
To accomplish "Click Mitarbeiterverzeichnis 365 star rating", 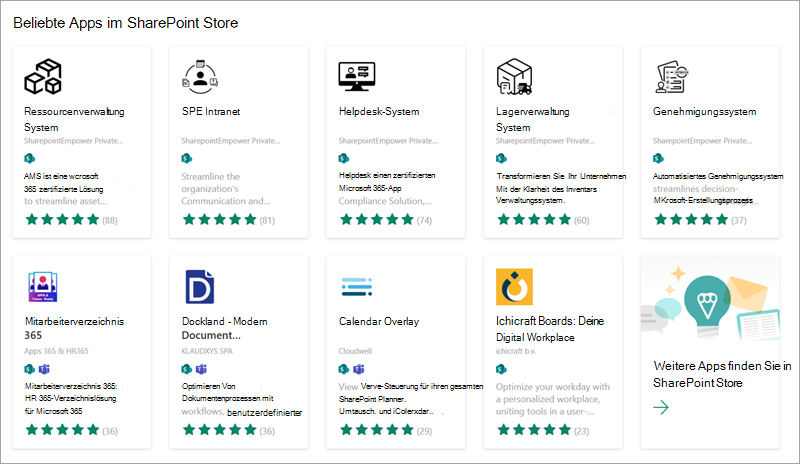I will pos(71,430).
